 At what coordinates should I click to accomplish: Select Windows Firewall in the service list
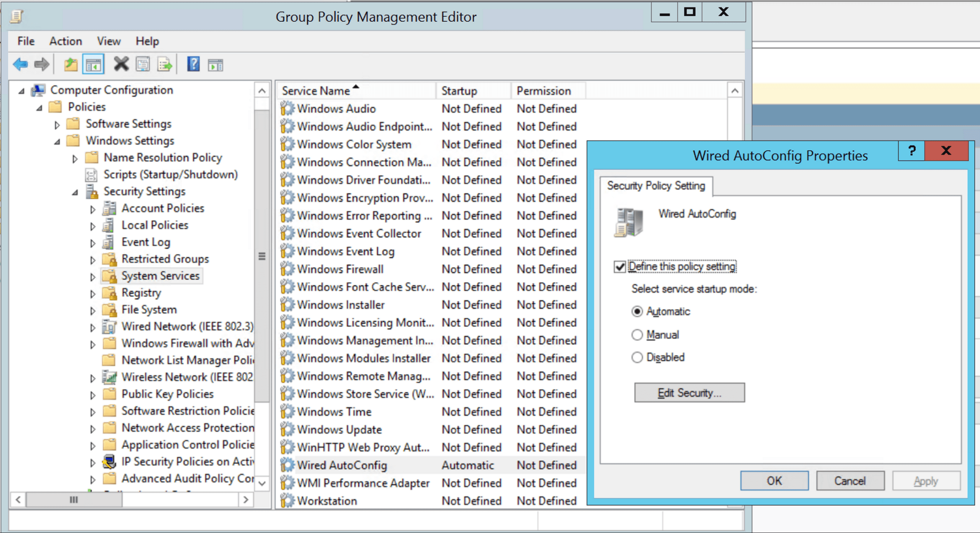coord(340,269)
